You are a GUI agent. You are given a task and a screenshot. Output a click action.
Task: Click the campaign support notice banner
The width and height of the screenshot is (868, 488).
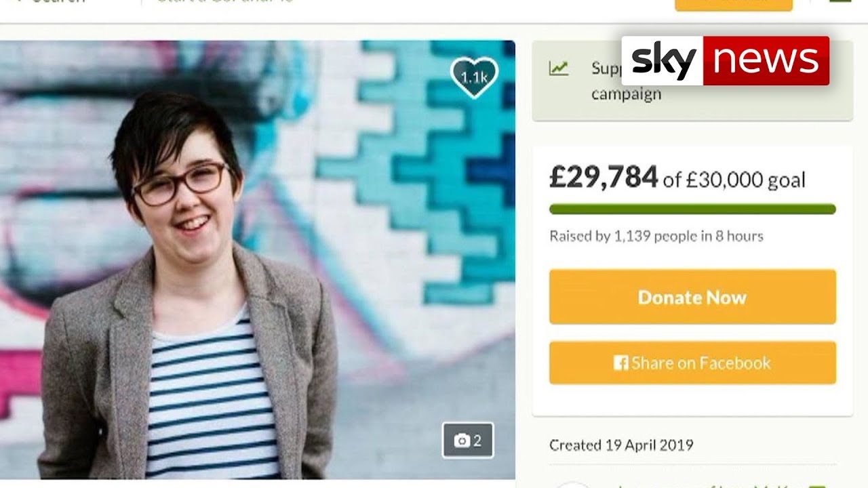coord(692,81)
